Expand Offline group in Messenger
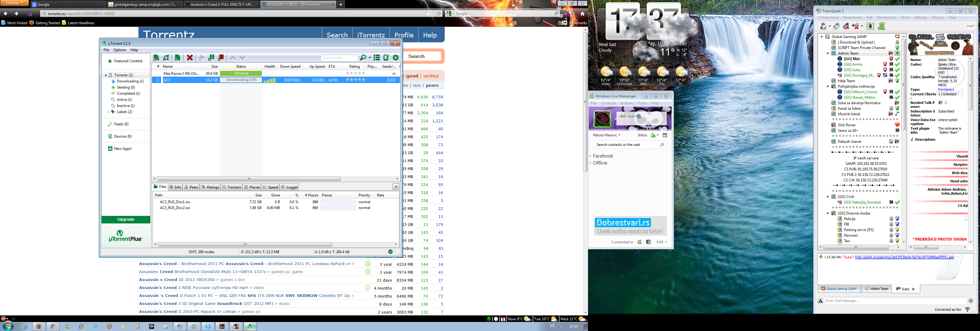 590,163
